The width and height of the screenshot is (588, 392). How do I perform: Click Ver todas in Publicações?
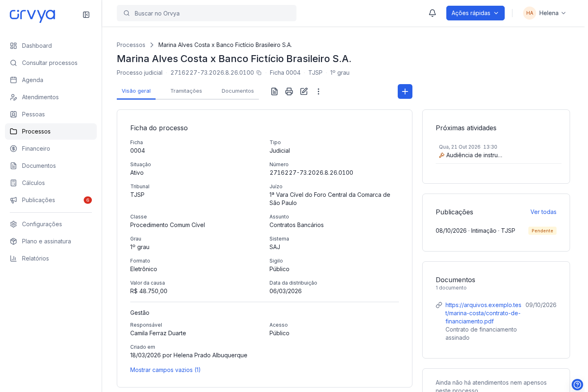[x=543, y=212]
